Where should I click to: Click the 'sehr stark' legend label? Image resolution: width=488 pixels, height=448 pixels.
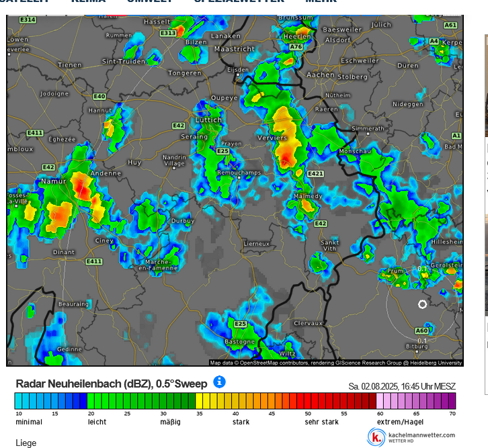point(321,422)
